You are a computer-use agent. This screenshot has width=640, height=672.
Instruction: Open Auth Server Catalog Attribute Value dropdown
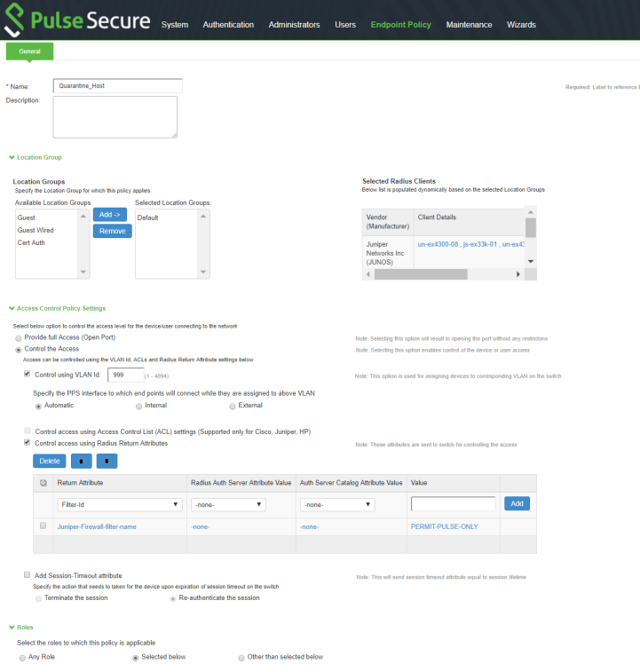coord(337,505)
